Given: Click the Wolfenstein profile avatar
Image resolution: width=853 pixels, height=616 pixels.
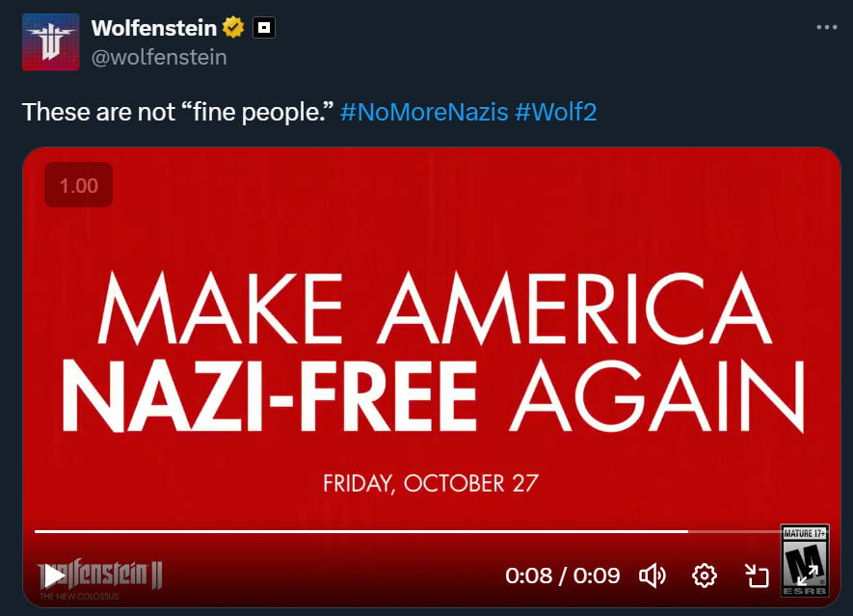Looking at the screenshot, I should [50, 42].
